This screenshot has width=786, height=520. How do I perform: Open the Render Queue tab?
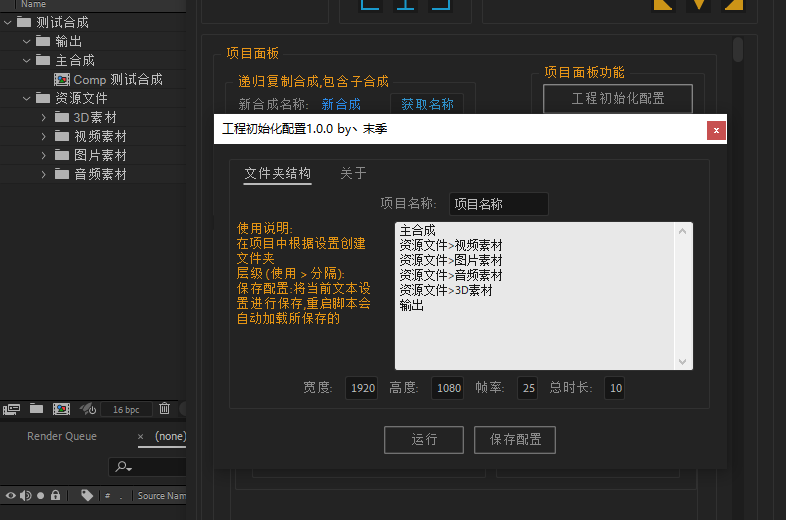[61, 436]
